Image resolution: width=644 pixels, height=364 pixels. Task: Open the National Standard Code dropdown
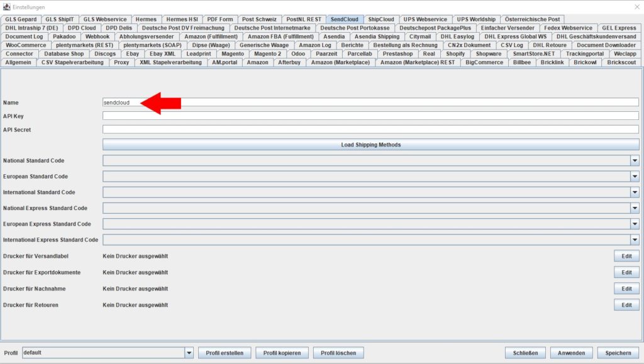635,161
